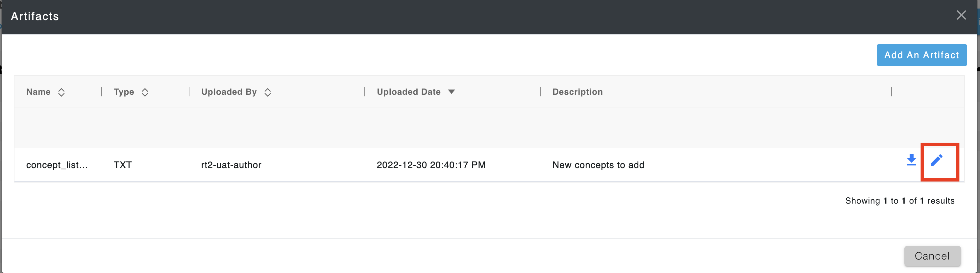This screenshot has width=980, height=273.
Task: Sort by Uploaded Date column header
Action: point(408,92)
